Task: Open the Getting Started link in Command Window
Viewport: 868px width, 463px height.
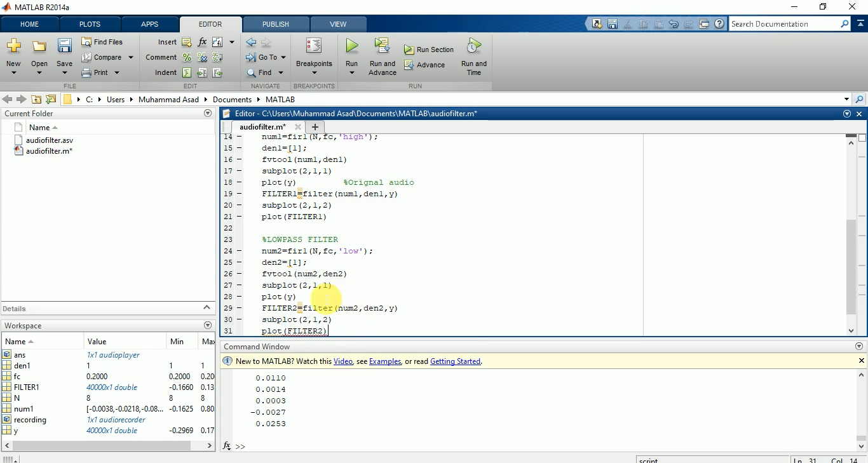Action: (x=455, y=361)
